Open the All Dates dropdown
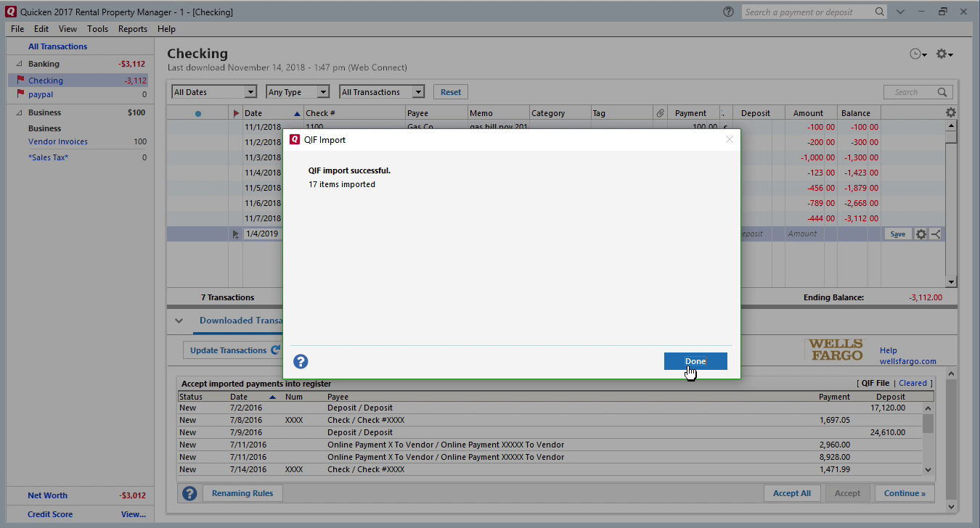Viewport: 980px width, 528px height. click(214, 92)
